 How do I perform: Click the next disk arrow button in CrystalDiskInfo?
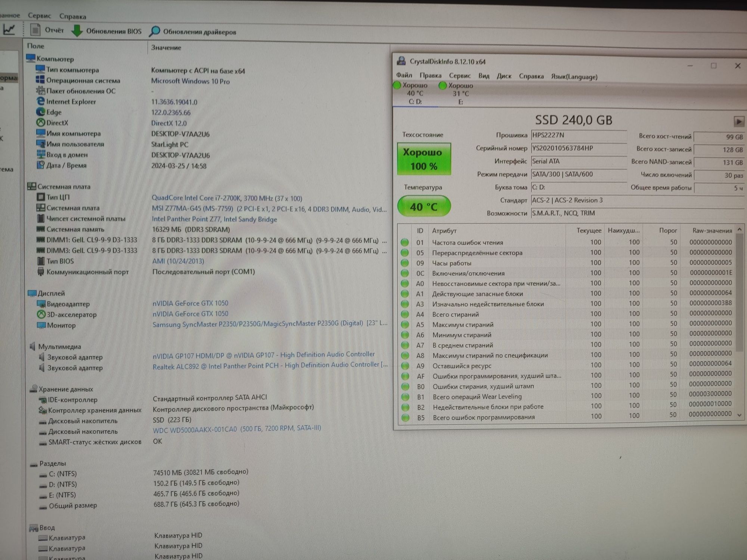(738, 121)
